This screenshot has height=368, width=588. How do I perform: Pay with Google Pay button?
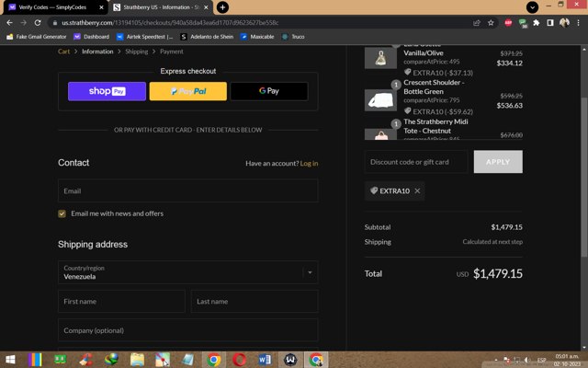click(269, 91)
